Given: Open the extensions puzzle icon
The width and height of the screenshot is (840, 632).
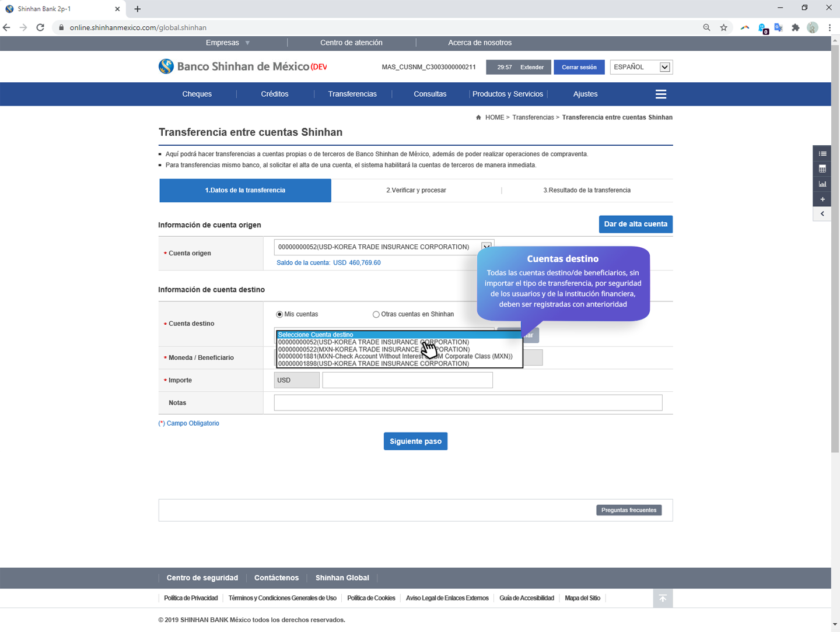Looking at the screenshot, I should point(795,27).
